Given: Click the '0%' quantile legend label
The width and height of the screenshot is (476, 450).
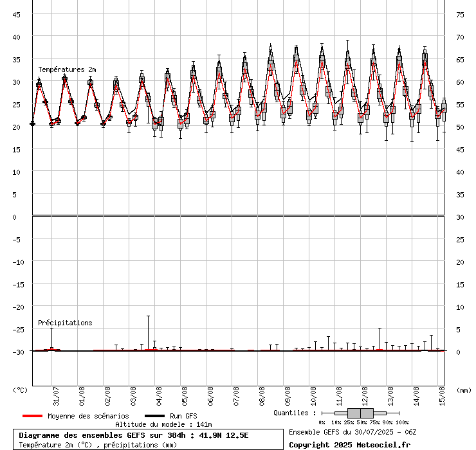Looking at the screenshot, I should [x=322, y=422].
